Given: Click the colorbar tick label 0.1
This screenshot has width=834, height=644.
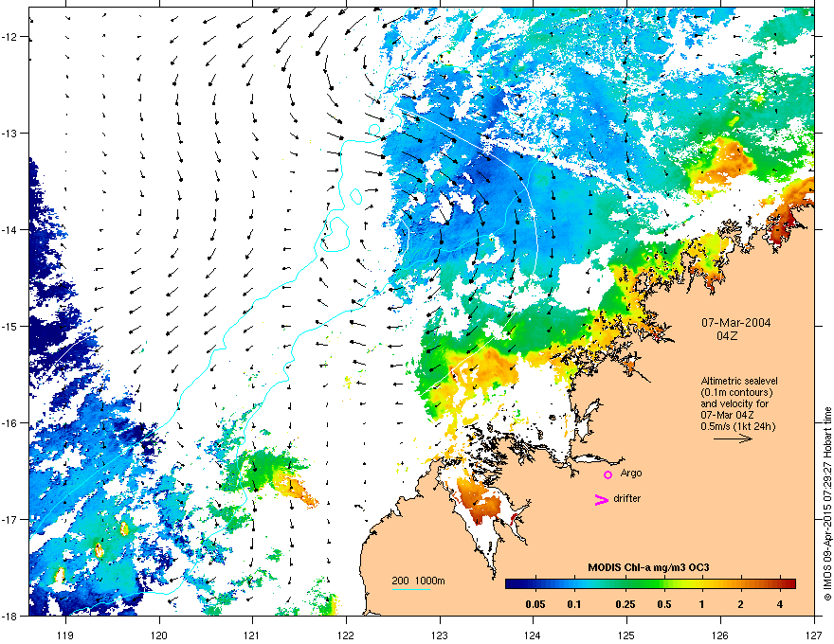Looking at the screenshot, I should (x=574, y=604).
